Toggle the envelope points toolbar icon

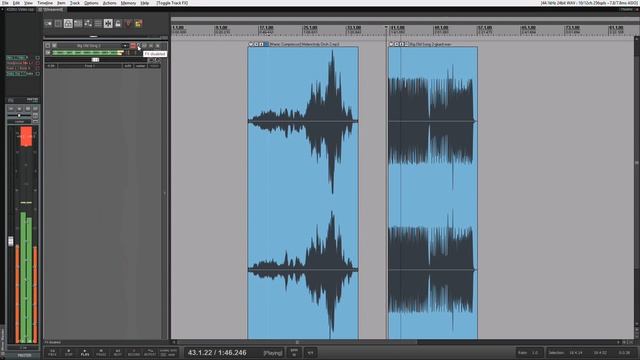(88, 24)
